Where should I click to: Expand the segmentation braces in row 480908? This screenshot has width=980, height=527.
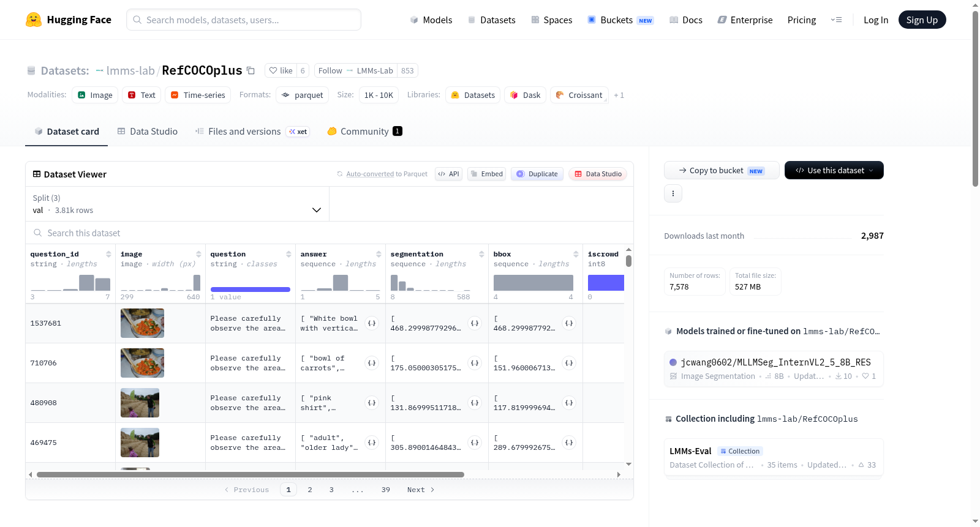tap(475, 403)
